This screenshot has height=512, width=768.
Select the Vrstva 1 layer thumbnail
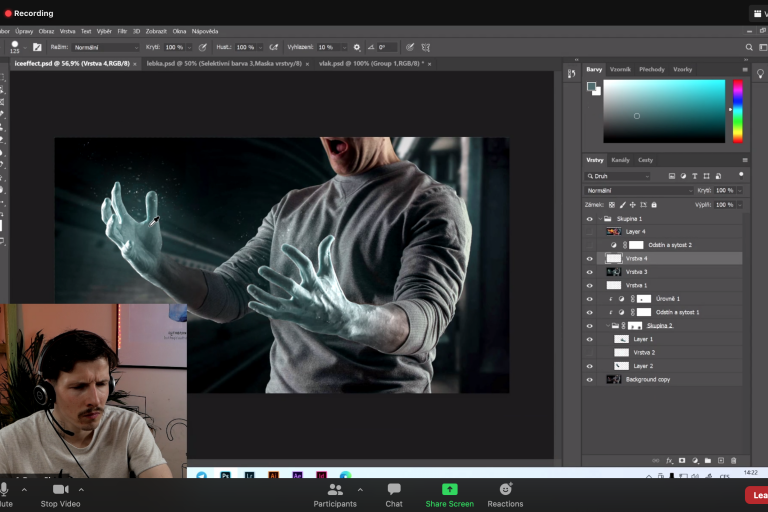(614, 285)
